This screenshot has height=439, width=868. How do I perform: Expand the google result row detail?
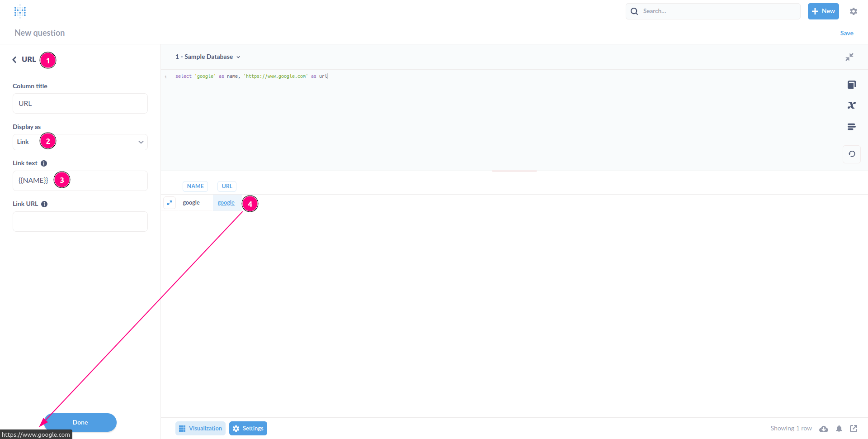(170, 203)
